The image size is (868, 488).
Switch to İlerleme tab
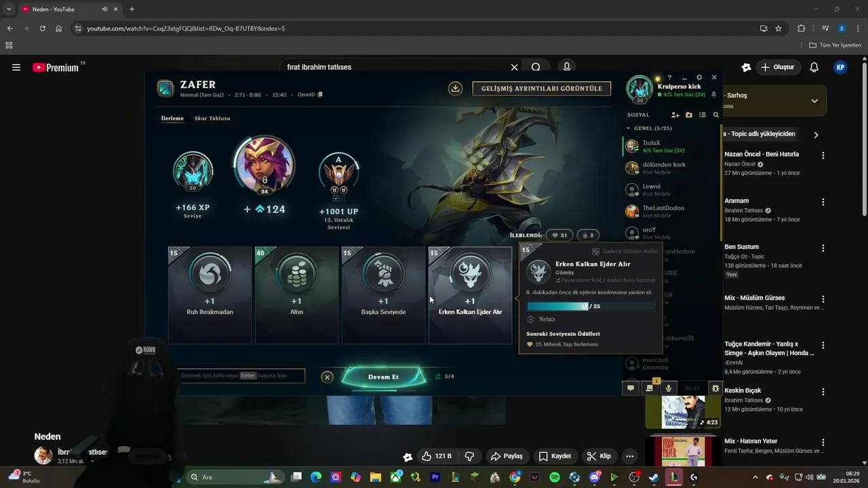(172, 119)
